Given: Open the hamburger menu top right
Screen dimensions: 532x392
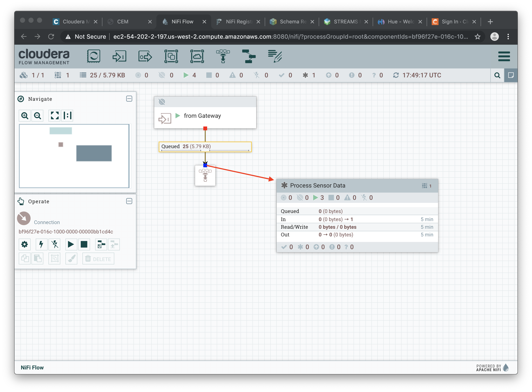Looking at the screenshot, I should pos(504,56).
